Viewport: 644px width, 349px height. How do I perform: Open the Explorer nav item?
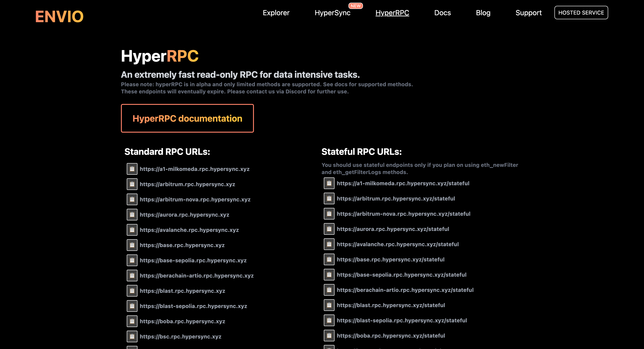(276, 13)
